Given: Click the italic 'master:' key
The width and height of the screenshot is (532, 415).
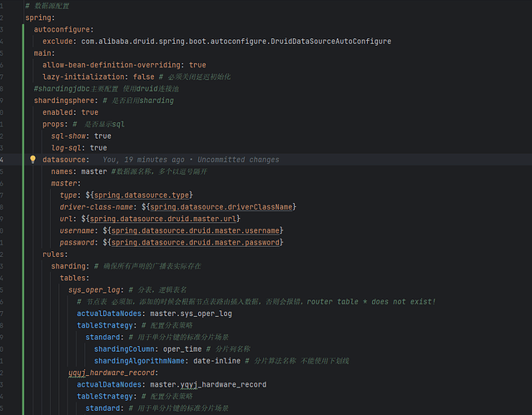Looking at the screenshot, I should point(66,184).
